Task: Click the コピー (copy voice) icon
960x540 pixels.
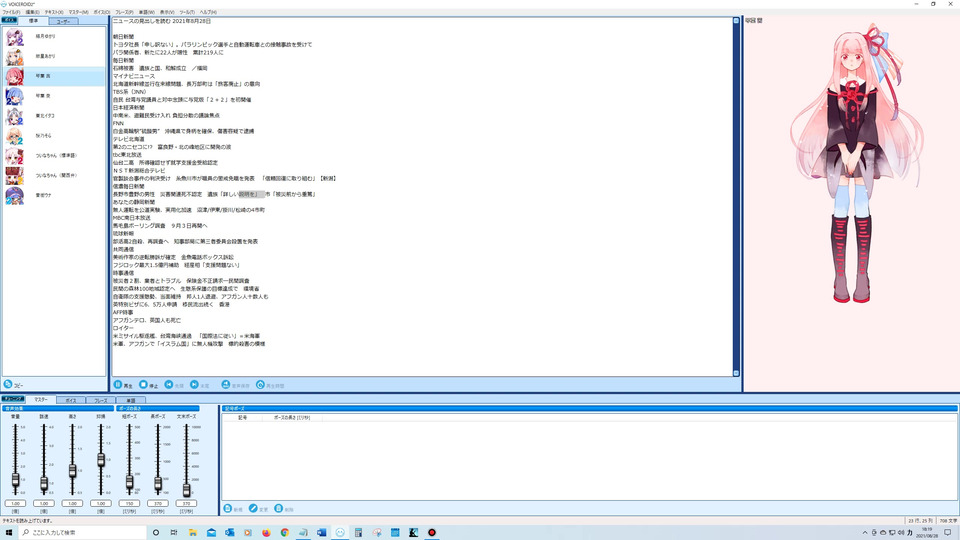Action: pyautogui.click(x=8, y=384)
